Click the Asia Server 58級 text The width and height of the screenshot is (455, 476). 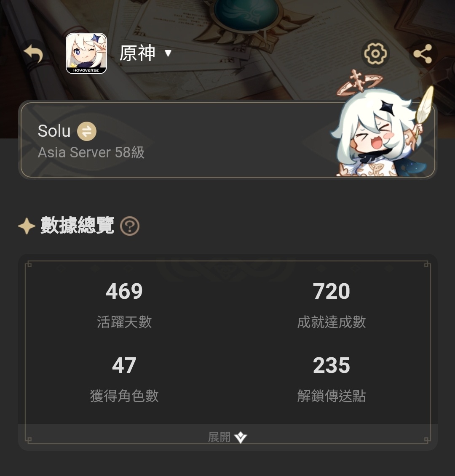coord(91,152)
